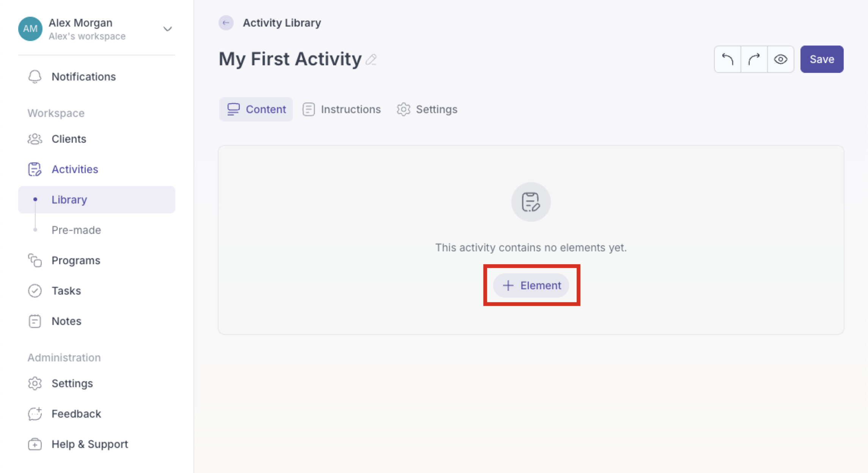
Task: Save the activity
Action: pos(822,59)
